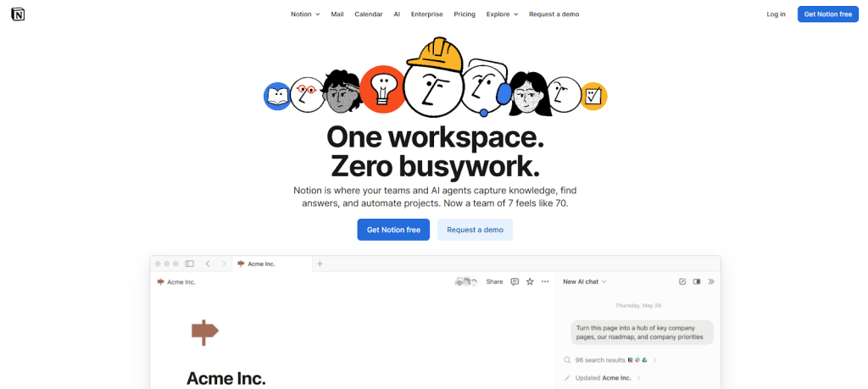Click the favorite star icon in Acme page
The image size is (868, 389).
tap(530, 281)
